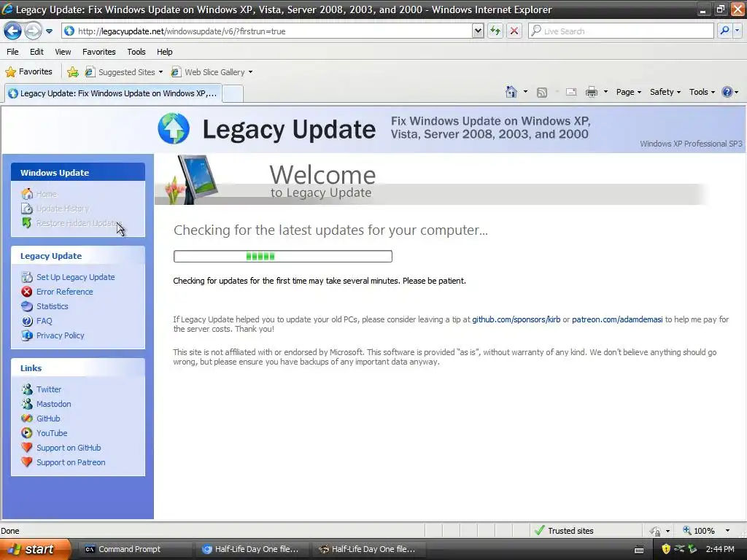Viewport: 747px width, 560px height.
Task: Stop loading with the red X button
Action: (x=514, y=31)
